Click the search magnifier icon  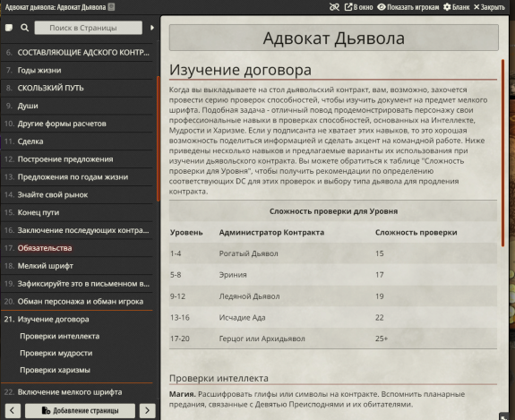[25, 28]
